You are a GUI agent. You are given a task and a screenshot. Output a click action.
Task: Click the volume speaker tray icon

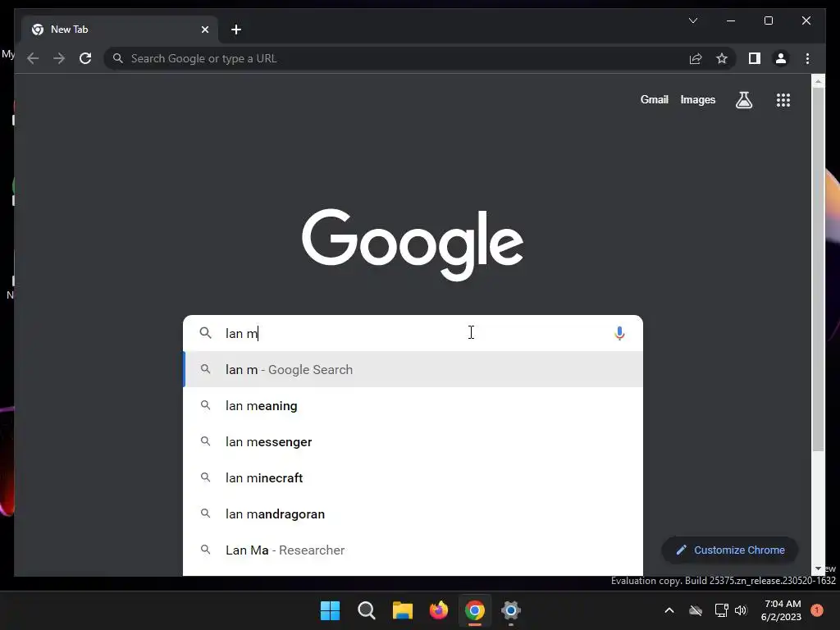(741, 610)
